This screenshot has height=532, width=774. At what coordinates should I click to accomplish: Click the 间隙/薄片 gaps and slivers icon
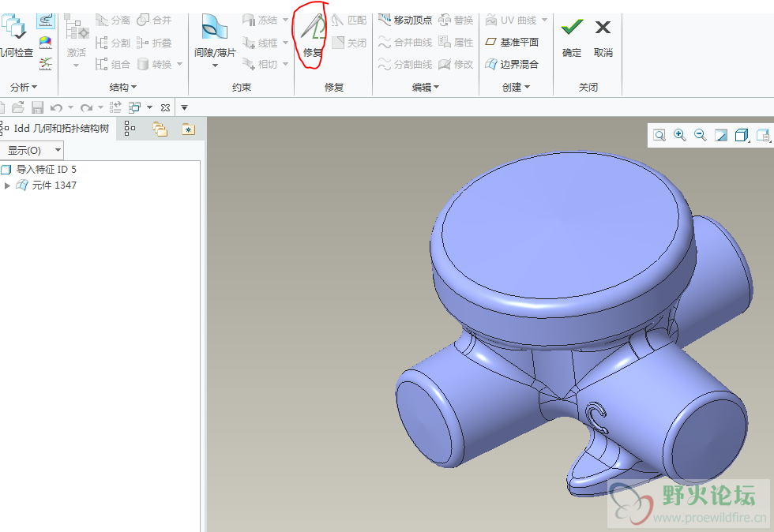tap(215, 28)
